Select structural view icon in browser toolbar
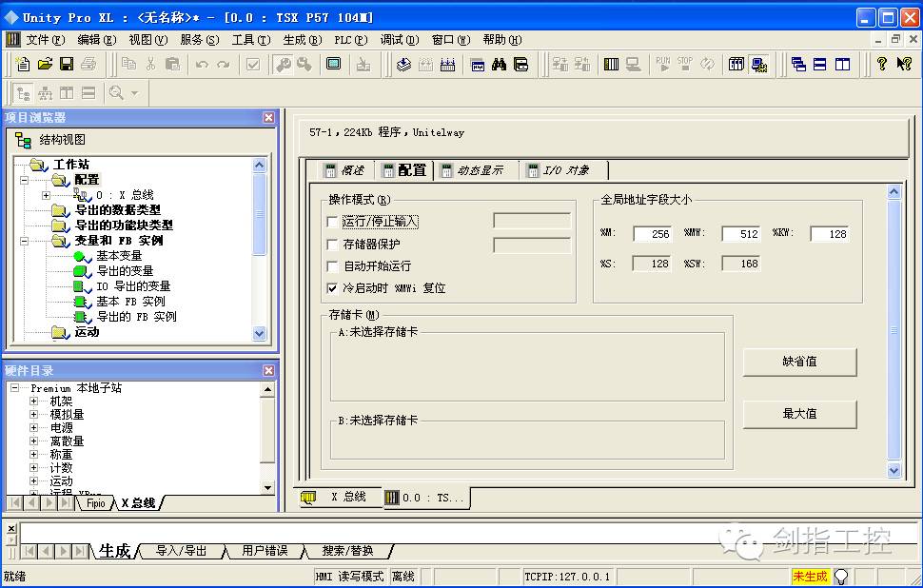 coord(24,93)
